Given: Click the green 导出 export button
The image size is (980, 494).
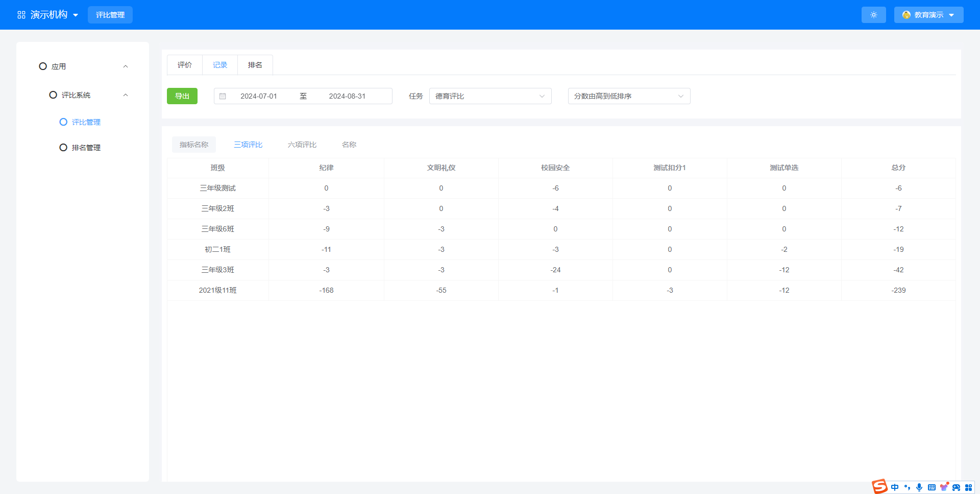Looking at the screenshot, I should [182, 96].
